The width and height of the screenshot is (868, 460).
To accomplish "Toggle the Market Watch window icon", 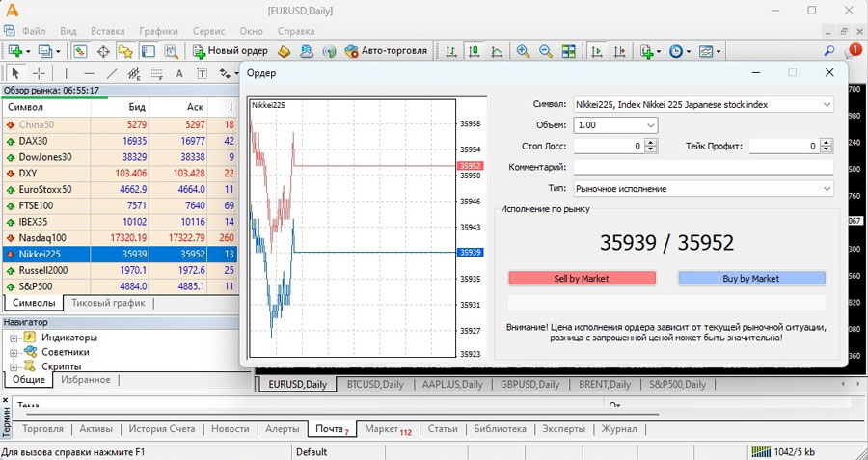I will click(80, 51).
